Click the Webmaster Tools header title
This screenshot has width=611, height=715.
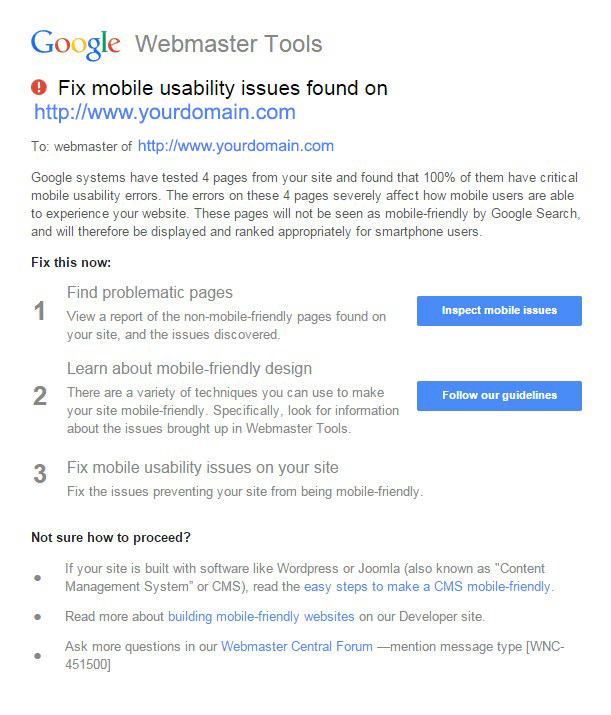[x=228, y=44]
